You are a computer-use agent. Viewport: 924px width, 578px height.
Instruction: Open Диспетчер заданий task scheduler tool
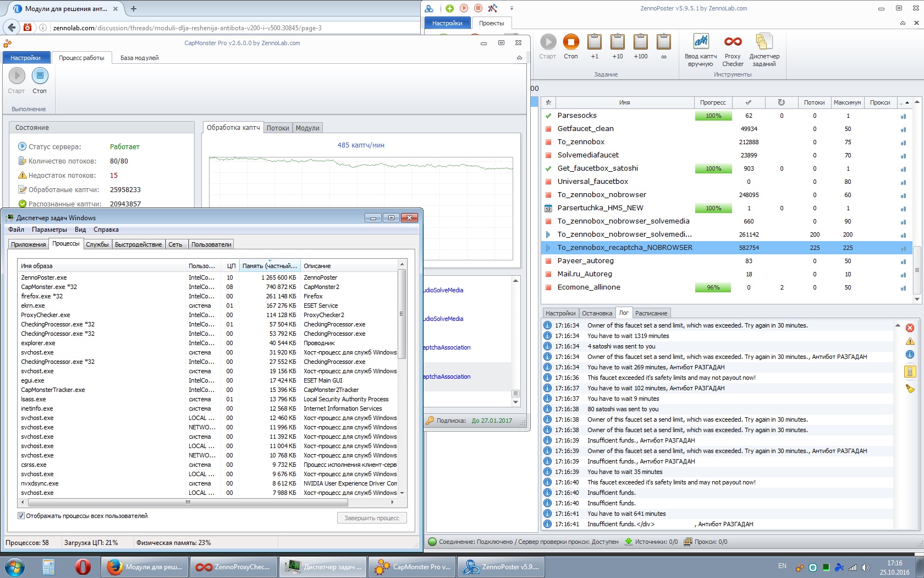(x=765, y=50)
